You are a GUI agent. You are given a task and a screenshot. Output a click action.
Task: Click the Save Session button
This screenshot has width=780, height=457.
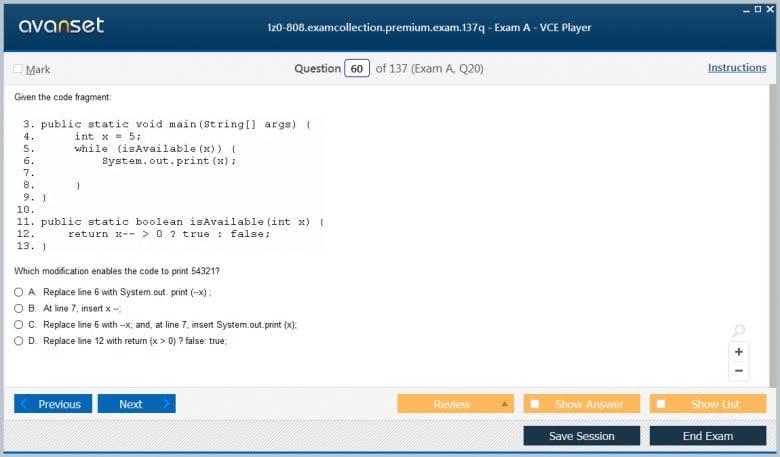pyautogui.click(x=582, y=436)
